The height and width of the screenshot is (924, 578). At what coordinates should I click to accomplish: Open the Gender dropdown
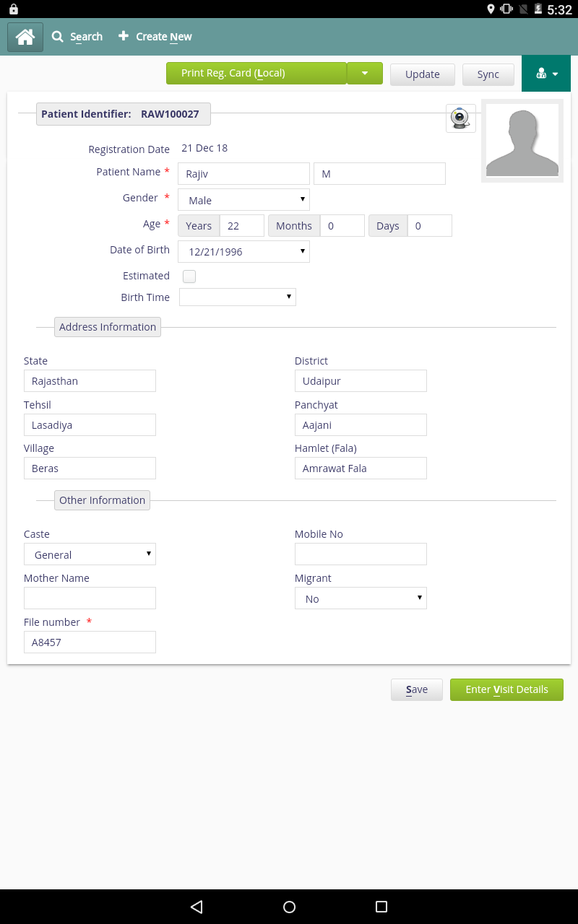tap(243, 200)
